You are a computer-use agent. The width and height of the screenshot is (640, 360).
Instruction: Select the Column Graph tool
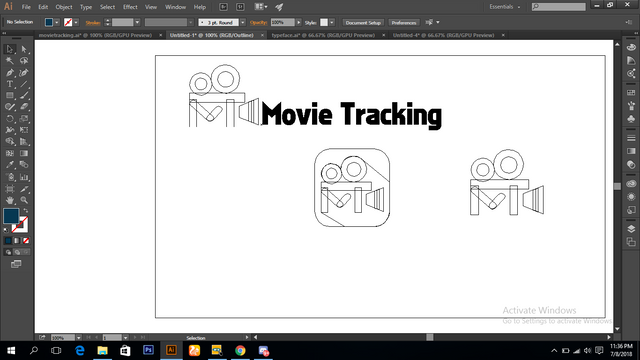point(24,177)
